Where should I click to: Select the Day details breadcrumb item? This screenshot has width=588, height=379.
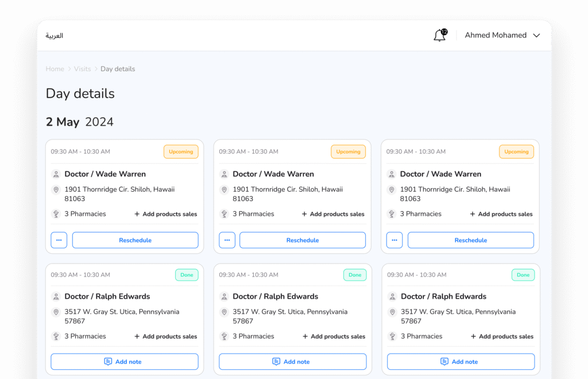click(x=118, y=69)
